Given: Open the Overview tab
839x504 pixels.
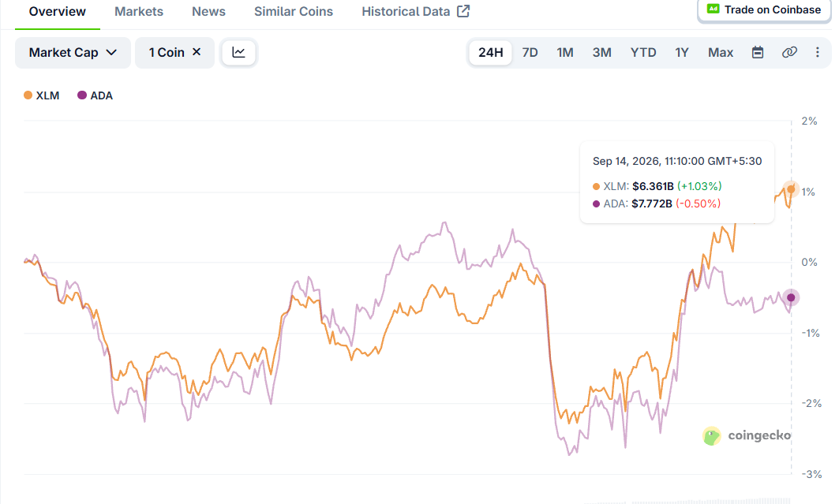Looking at the screenshot, I should (x=58, y=12).
